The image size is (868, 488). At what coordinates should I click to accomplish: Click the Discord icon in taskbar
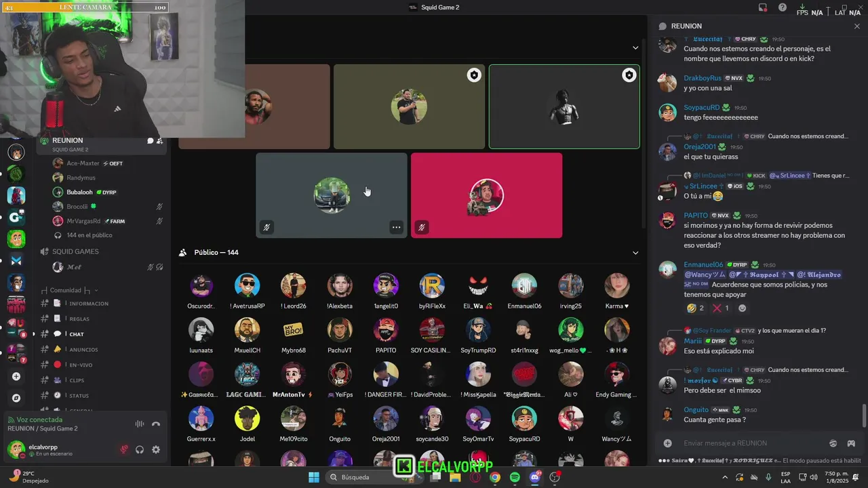(535, 477)
